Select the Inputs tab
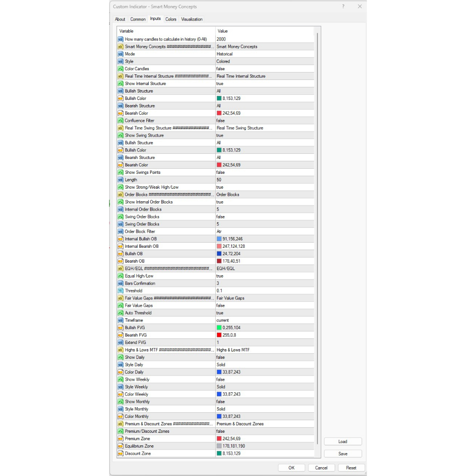 click(x=155, y=19)
